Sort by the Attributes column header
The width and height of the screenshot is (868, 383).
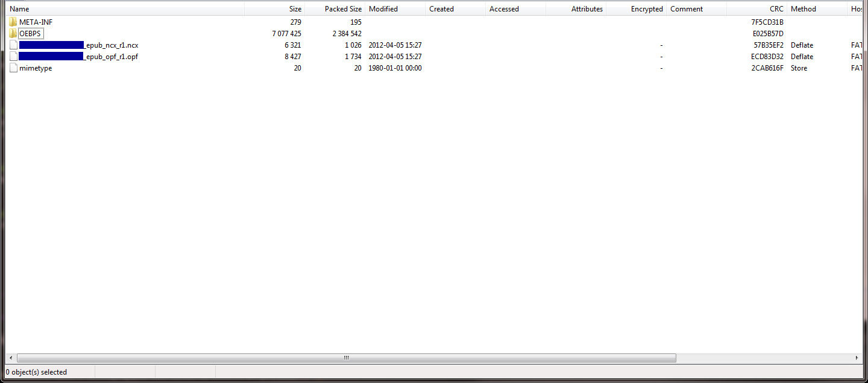point(576,9)
